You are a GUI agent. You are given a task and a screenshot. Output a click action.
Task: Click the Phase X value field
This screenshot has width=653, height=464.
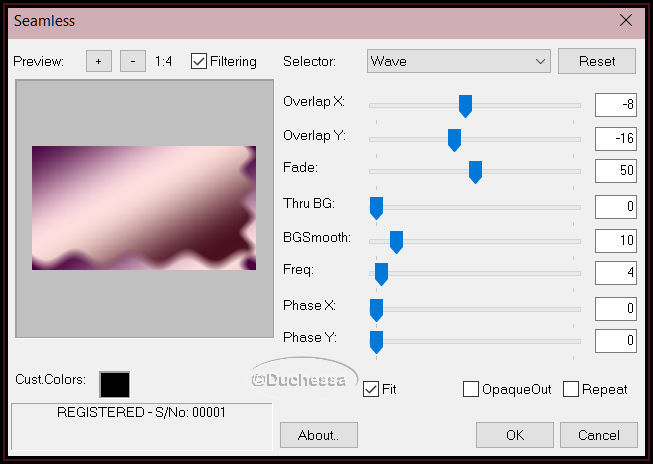coord(616,309)
